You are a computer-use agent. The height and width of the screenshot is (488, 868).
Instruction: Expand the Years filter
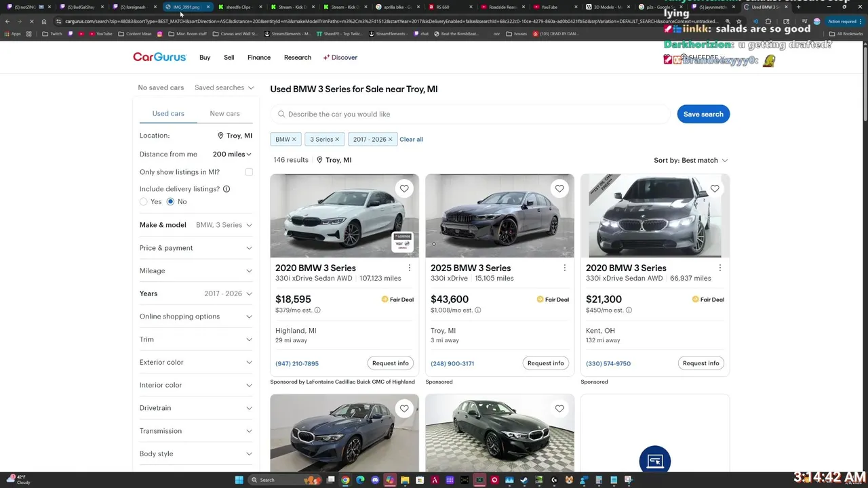pos(196,293)
